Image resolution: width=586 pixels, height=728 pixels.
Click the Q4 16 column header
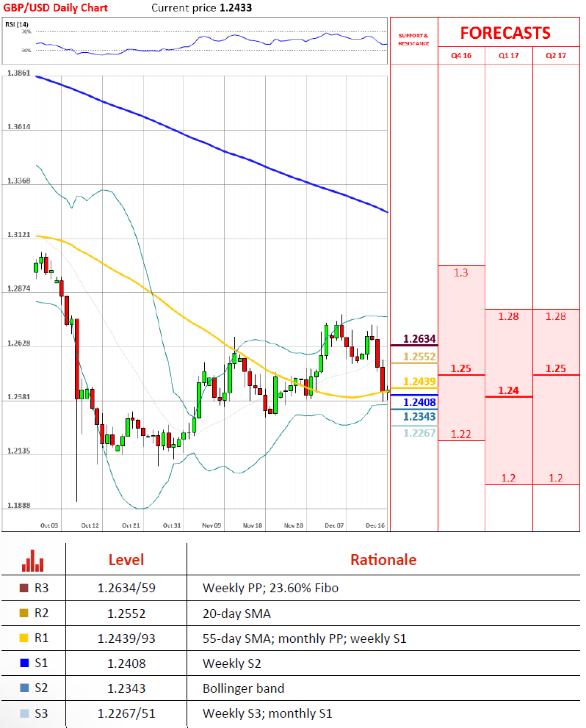click(461, 56)
